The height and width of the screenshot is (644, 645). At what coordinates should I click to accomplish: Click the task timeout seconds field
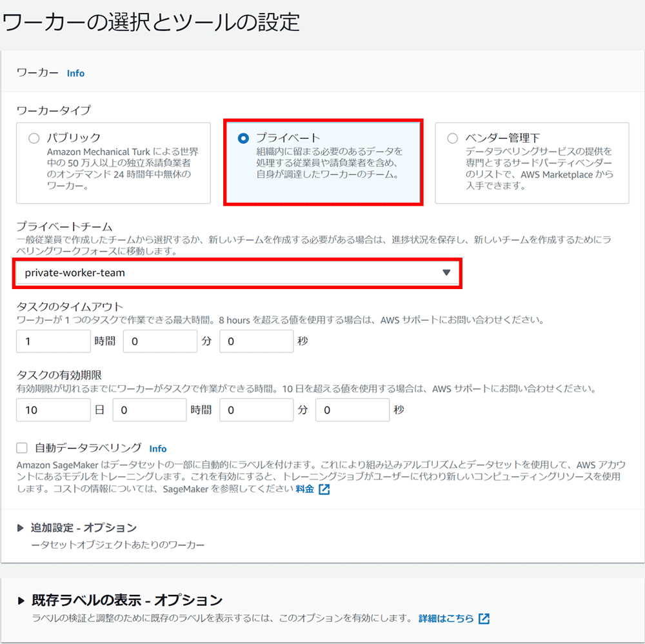tap(256, 341)
